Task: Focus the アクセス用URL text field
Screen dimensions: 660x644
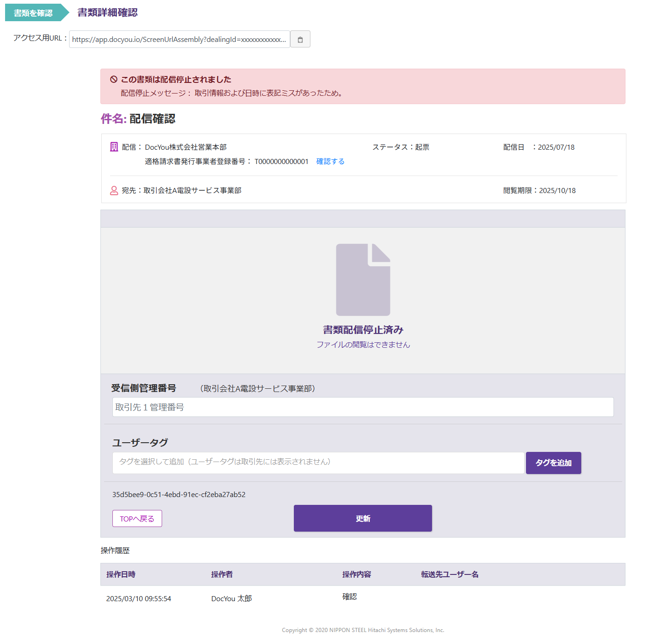Action: [179, 39]
